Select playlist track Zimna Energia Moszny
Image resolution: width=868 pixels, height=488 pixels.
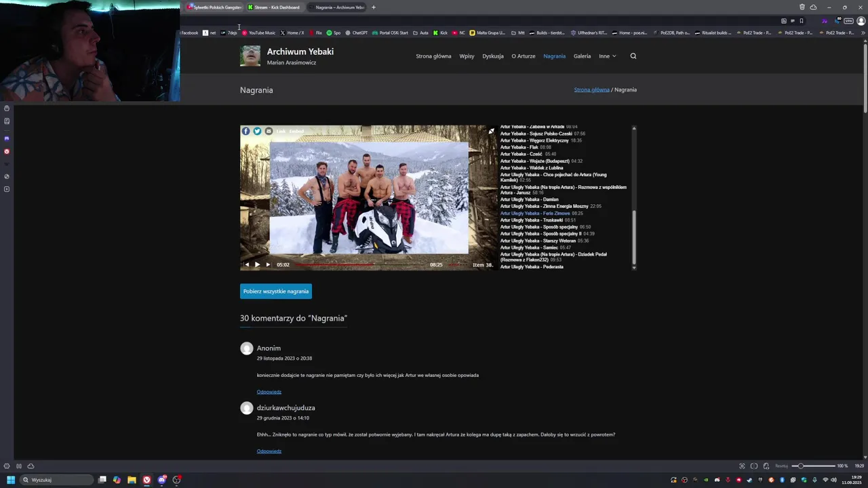point(551,206)
